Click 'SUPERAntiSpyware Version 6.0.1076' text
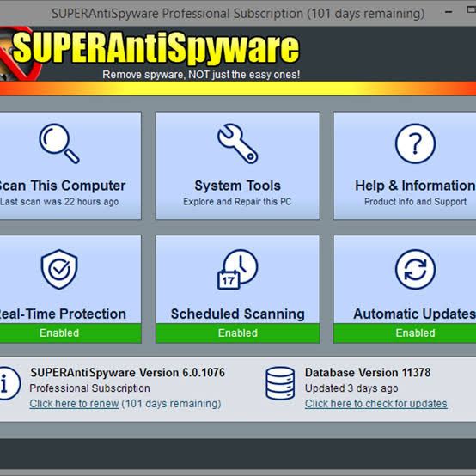The height and width of the screenshot is (476, 476). click(127, 373)
